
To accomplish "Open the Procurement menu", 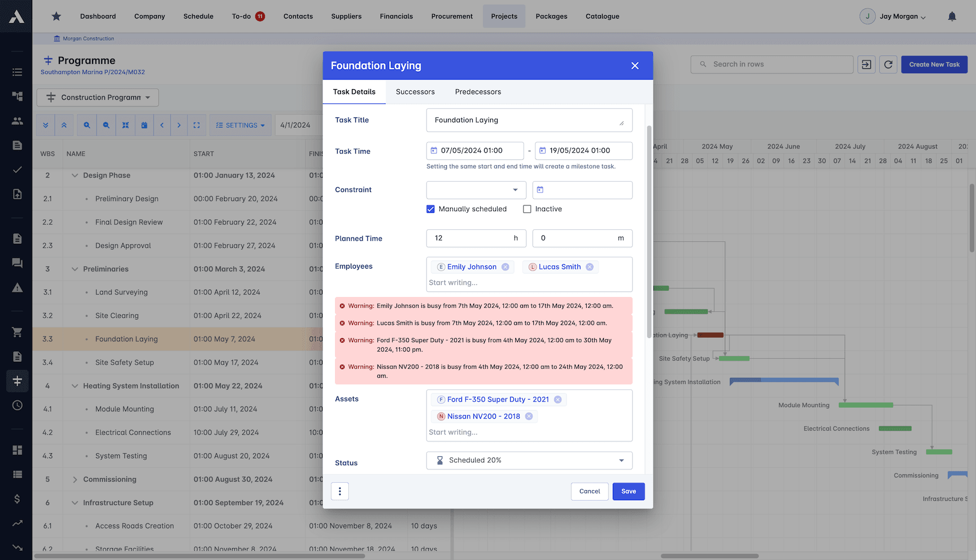I will click(x=452, y=16).
